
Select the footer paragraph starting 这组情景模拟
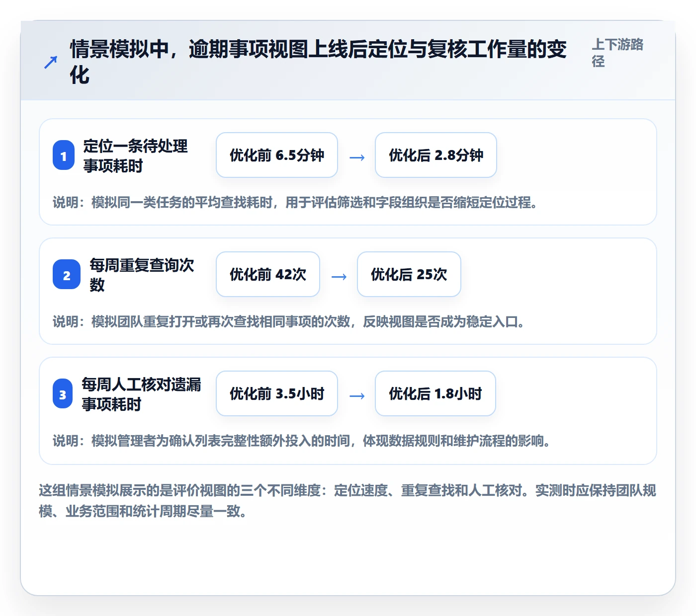pos(348,501)
